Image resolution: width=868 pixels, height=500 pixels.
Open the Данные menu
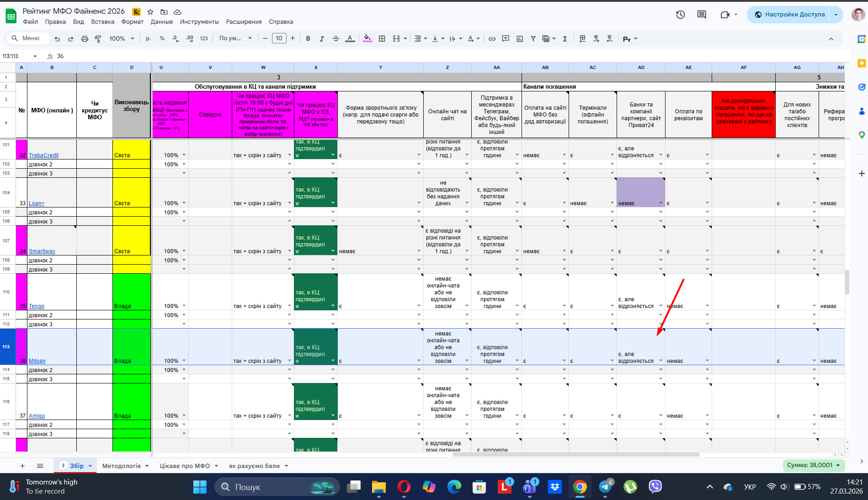click(x=162, y=22)
